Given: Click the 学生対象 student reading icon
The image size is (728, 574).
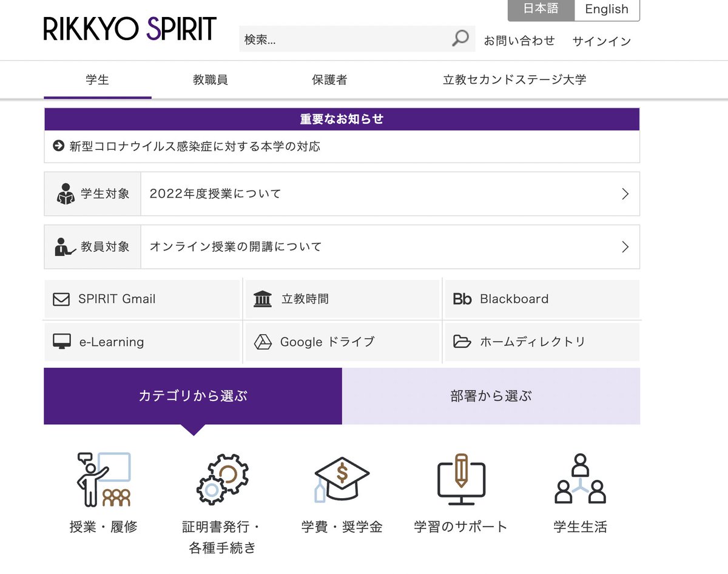Looking at the screenshot, I should point(66,194).
